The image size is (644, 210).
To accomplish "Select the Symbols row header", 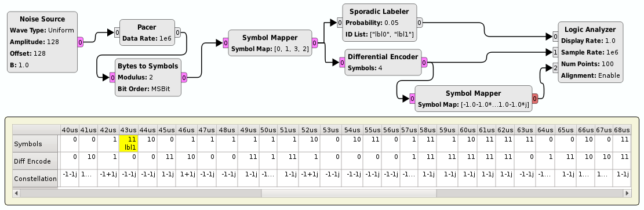I will [x=35, y=144].
